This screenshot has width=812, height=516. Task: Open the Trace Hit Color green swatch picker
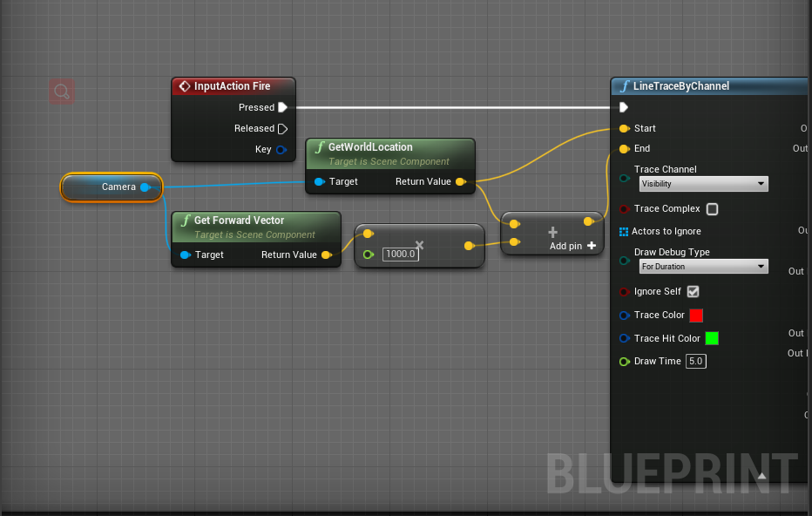[x=712, y=338]
